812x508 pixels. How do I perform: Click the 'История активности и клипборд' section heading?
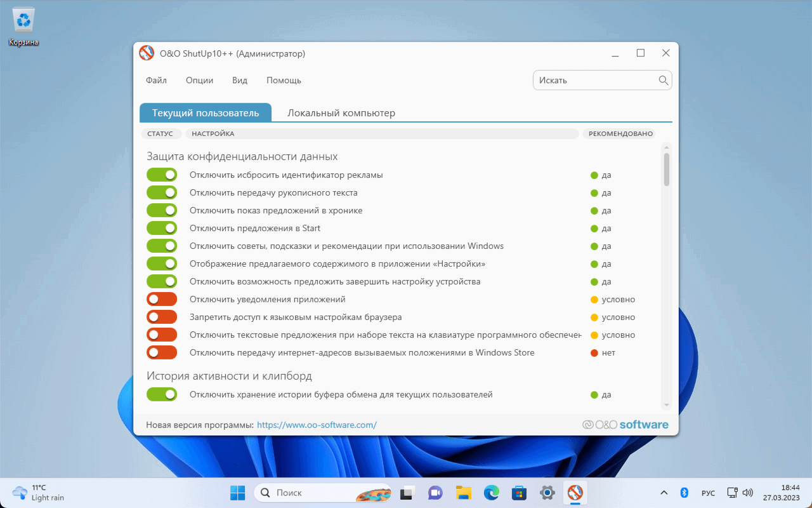click(229, 376)
